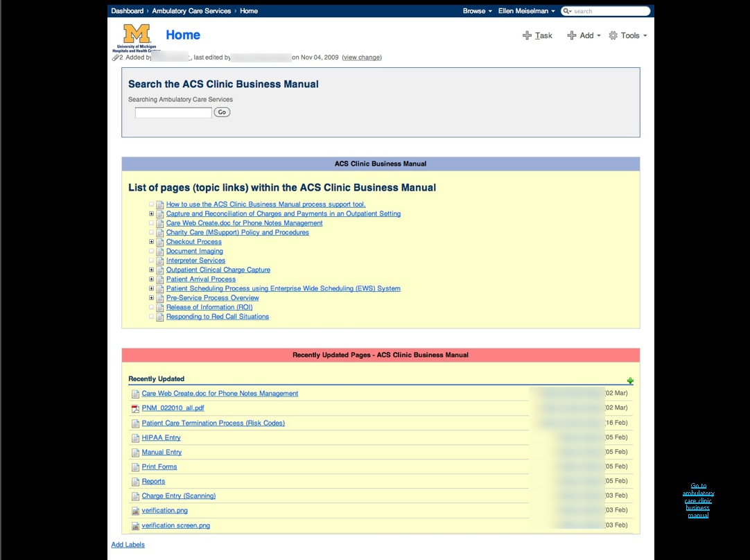The image size is (750, 560).
Task: Expand the Checkout Process tree node
Action: pos(152,242)
